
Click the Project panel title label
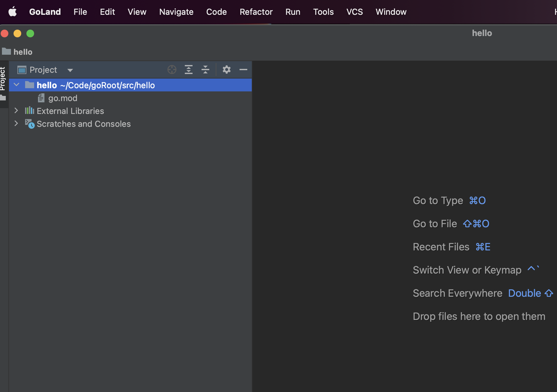(x=43, y=70)
